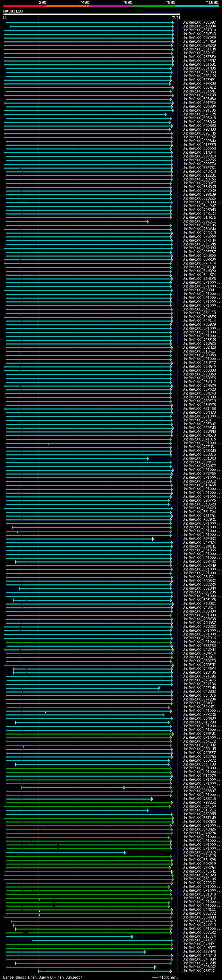This screenshot has height=980, width=222.
Task: Click the white query sequence bar
Action: pos(92,14)
